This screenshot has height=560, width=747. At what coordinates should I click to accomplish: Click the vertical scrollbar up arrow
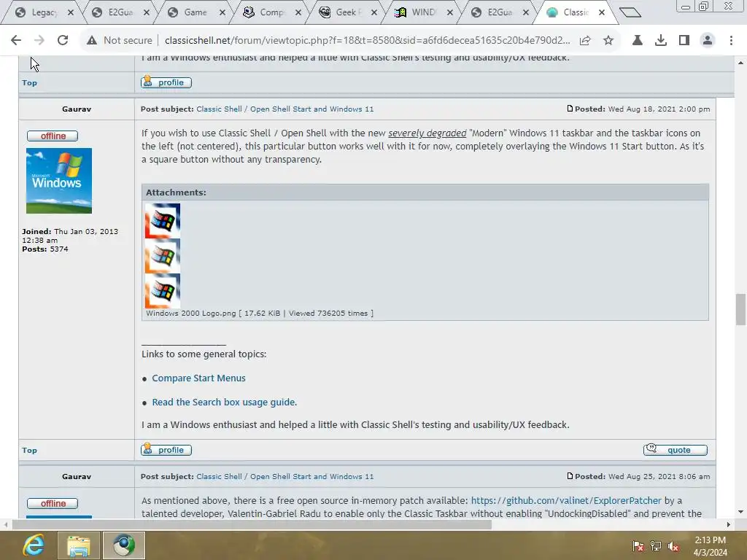click(740, 63)
